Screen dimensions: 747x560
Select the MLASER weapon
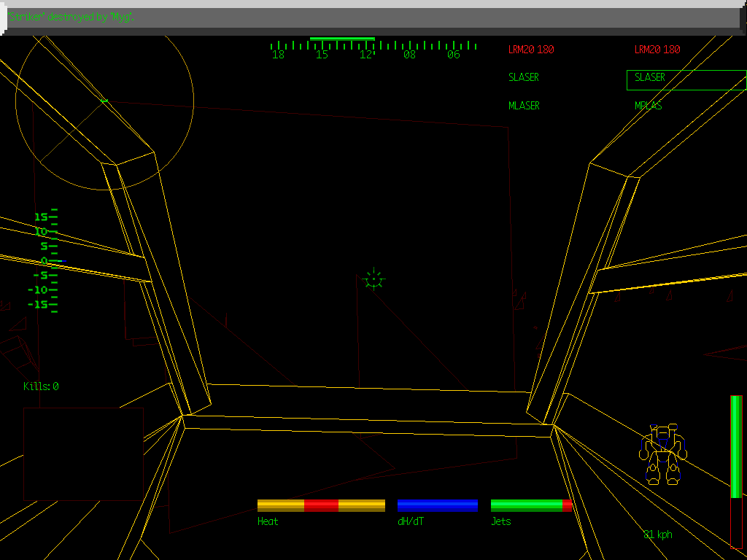524,106
